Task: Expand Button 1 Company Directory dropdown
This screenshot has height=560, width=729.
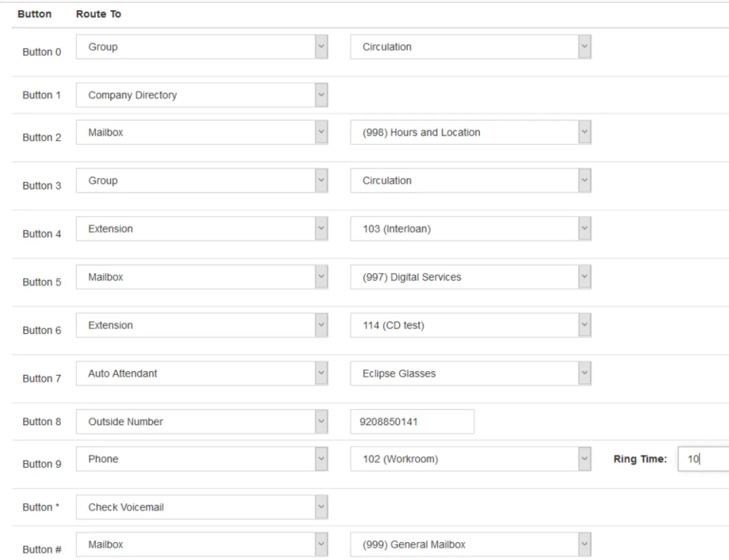Action: [202, 96]
